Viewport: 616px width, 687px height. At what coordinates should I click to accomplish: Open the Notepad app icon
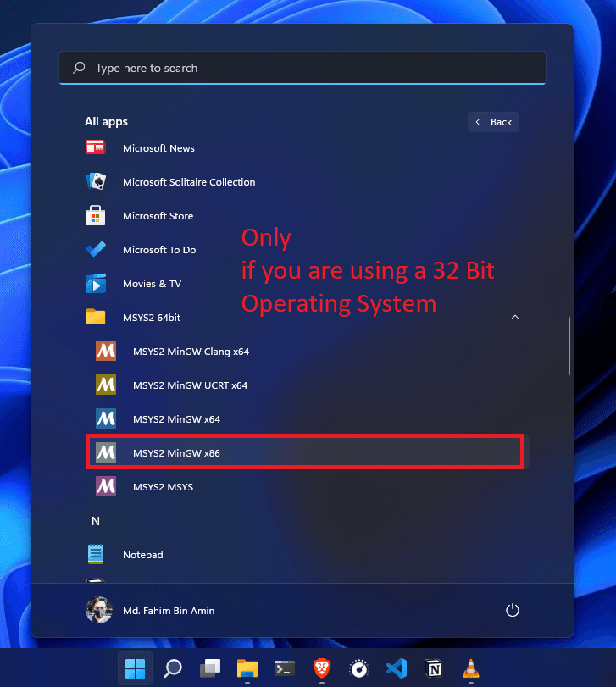(x=96, y=554)
